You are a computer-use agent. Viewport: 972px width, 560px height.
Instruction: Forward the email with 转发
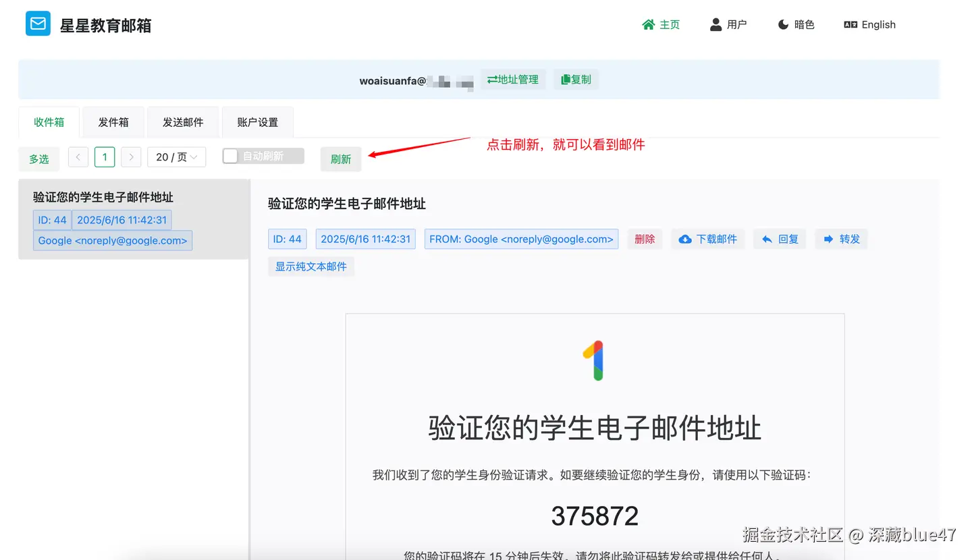841,239
